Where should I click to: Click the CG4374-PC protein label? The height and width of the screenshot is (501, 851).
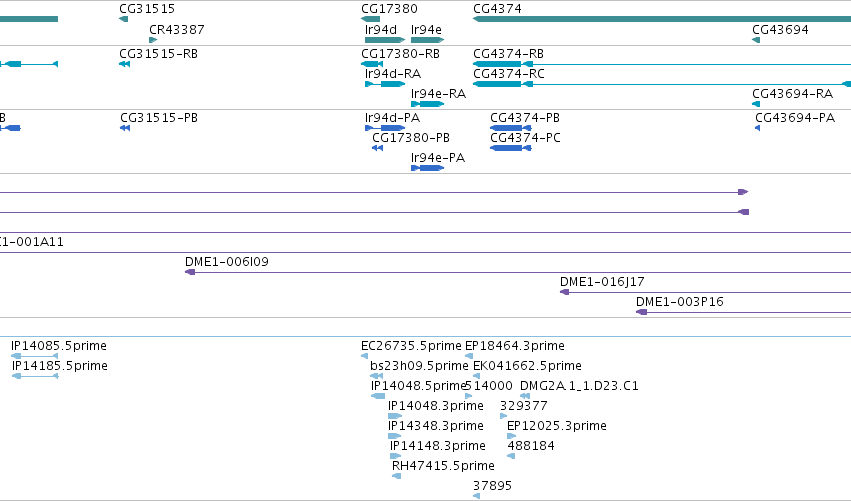point(525,138)
